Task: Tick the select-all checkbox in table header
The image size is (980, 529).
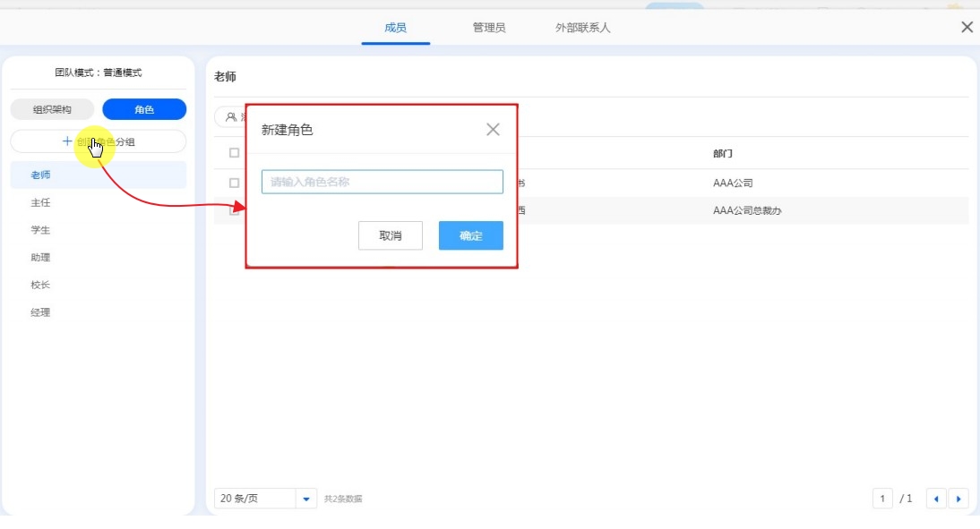Action: [234, 153]
